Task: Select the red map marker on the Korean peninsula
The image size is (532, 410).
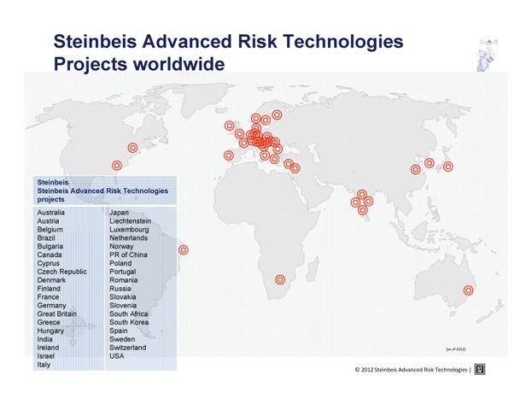Action: pyautogui.click(x=430, y=163)
